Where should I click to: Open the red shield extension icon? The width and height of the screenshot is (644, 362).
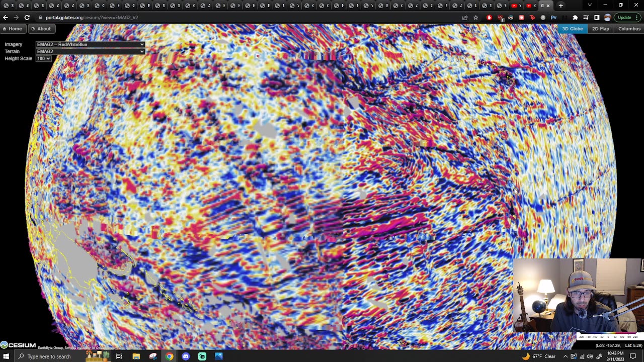521,18
